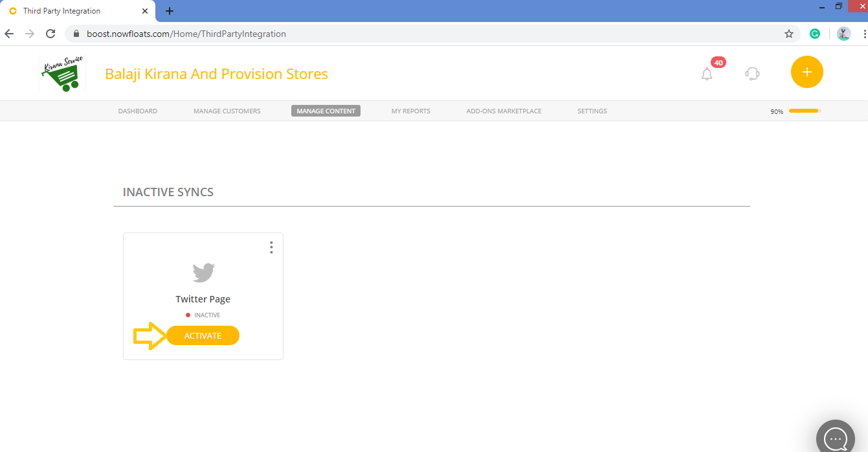Click the Kirana Service store logo

62,73
